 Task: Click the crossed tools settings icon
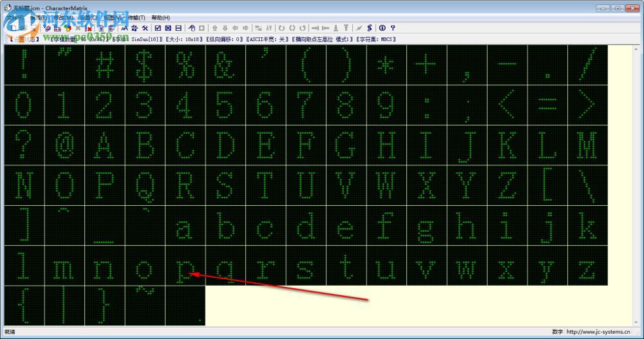(145, 28)
